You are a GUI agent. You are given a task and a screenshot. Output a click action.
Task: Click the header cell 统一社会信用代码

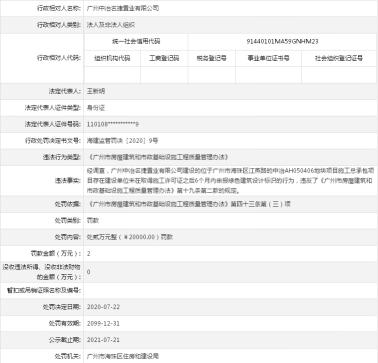pyautogui.click(x=136, y=41)
